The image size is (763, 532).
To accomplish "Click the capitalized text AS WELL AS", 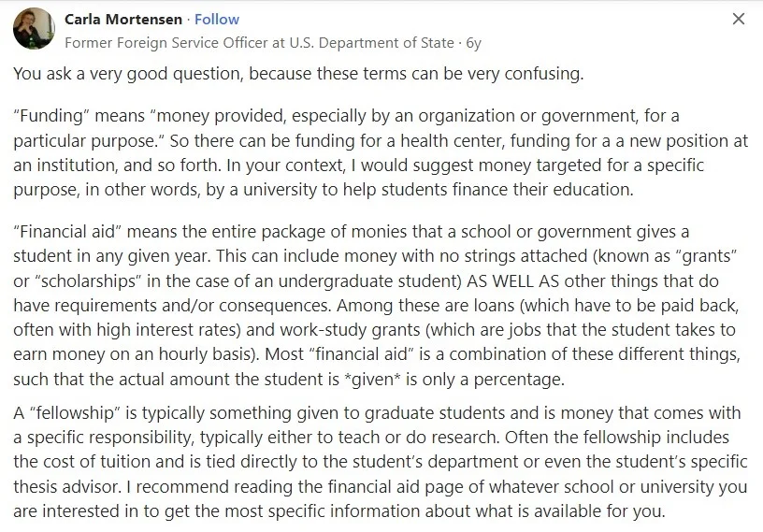I will [512, 280].
